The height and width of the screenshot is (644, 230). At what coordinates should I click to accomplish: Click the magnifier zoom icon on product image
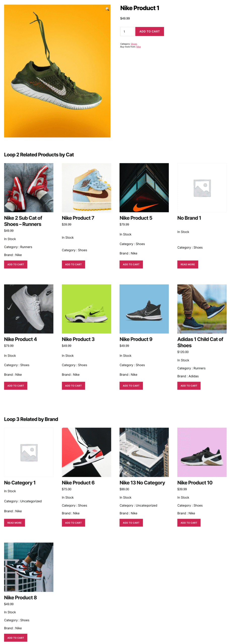coord(107,9)
